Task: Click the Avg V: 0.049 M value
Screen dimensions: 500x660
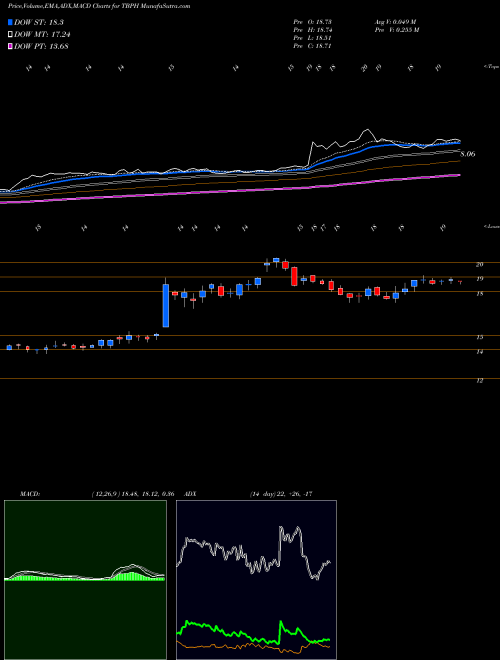Action: pos(396,22)
